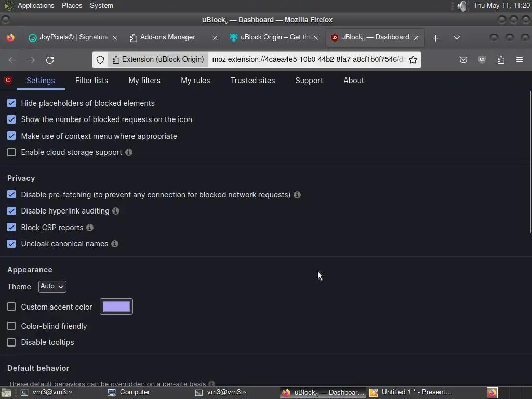Click the clock showing Thu May 11
The width and height of the screenshot is (532, 399).
[501, 5]
